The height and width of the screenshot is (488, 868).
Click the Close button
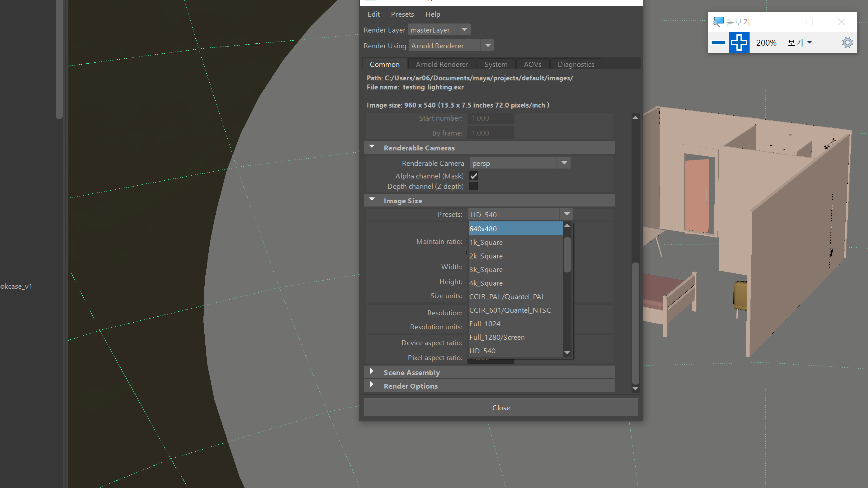click(x=501, y=407)
